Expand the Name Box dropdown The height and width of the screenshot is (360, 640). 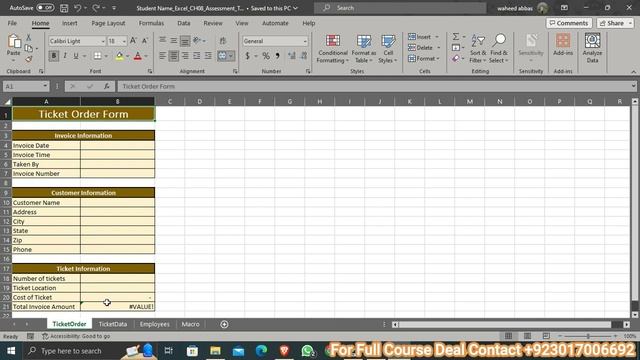point(45,86)
